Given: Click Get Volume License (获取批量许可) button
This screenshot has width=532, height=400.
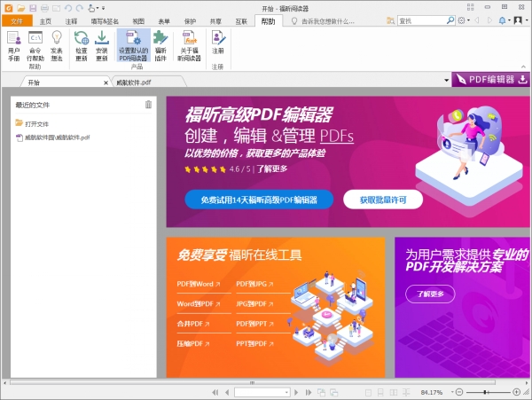Looking at the screenshot, I should (383, 200).
